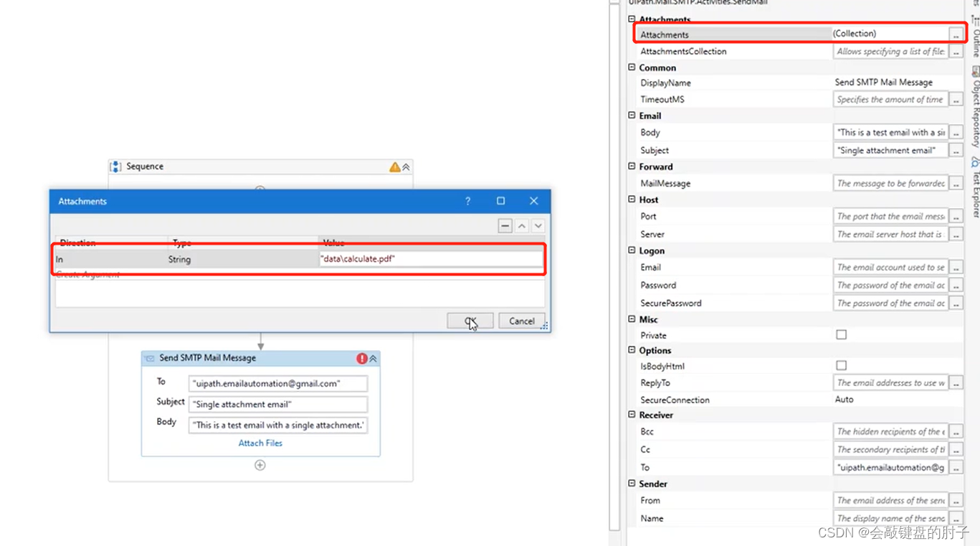Screen dimensions: 980x546
Task: Collapse the Send SMTP Mail Message activity
Action: point(373,358)
